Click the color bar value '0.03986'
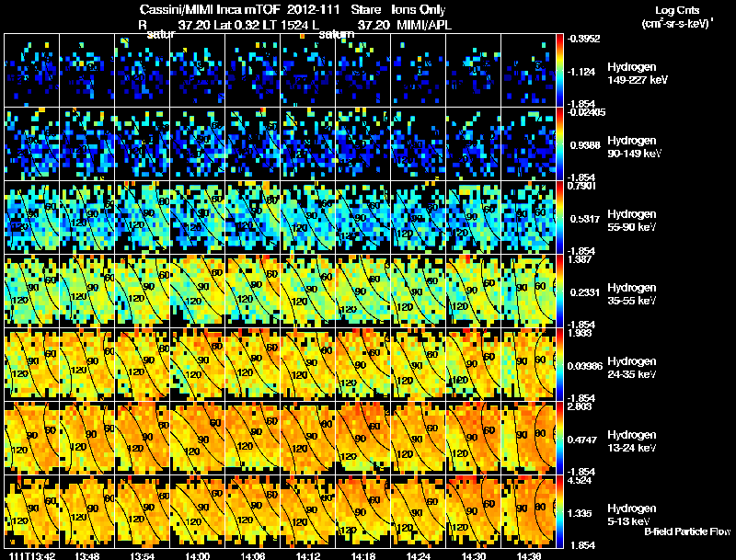The image size is (736, 560). tap(585, 366)
